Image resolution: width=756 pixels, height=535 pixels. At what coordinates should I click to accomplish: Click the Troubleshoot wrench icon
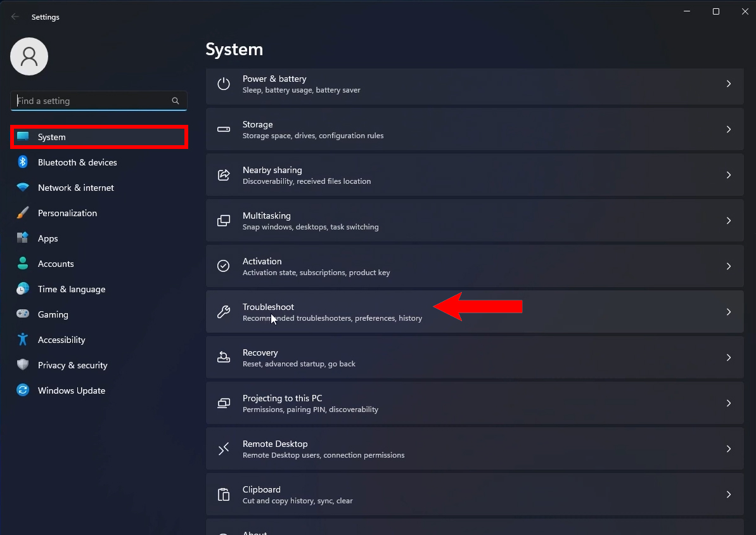(x=223, y=312)
